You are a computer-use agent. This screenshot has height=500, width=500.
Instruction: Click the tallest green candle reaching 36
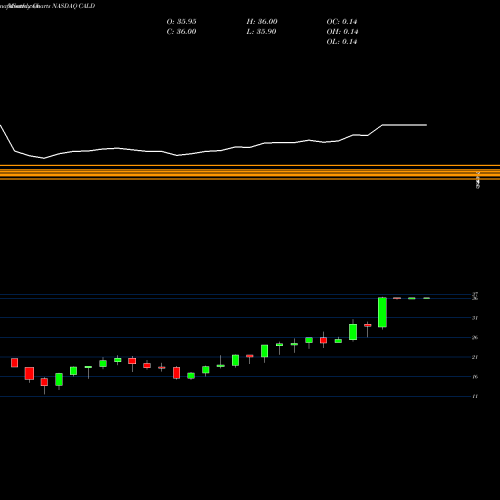pyautogui.click(x=382, y=312)
